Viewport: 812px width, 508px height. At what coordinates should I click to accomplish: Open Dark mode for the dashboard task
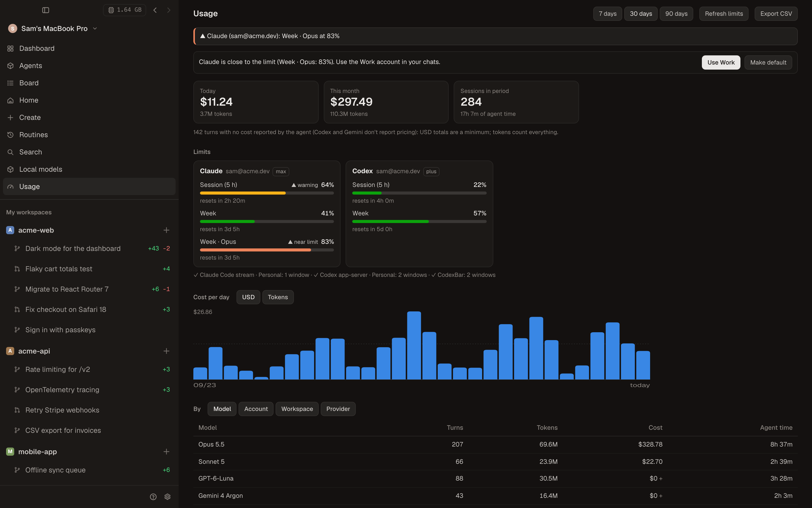(x=89, y=249)
